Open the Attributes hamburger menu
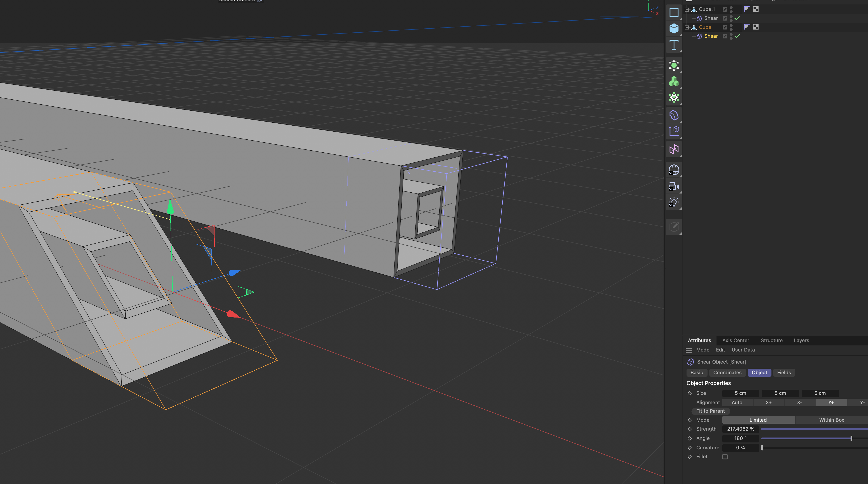Viewport: 868px width, 484px height. pos(689,350)
